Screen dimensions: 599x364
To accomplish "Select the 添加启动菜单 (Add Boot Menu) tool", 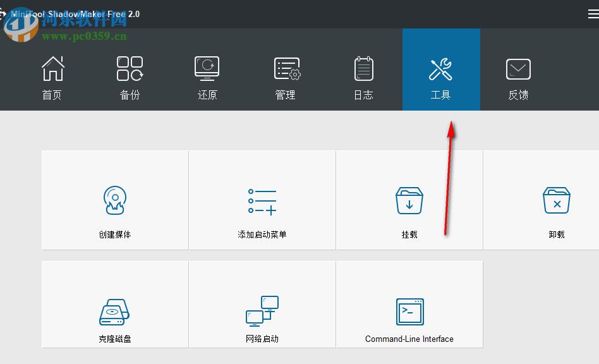I will [x=262, y=200].
